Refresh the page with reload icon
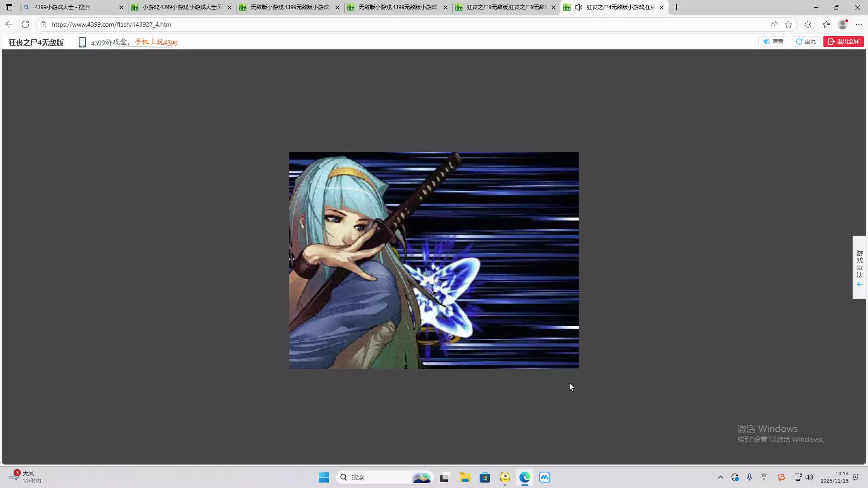 pyautogui.click(x=25, y=24)
